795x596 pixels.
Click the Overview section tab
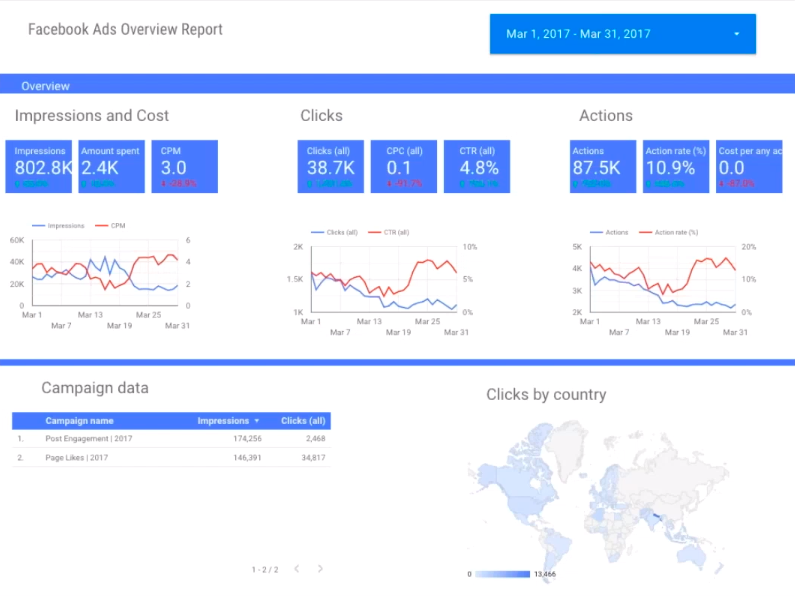tap(45, 86)
